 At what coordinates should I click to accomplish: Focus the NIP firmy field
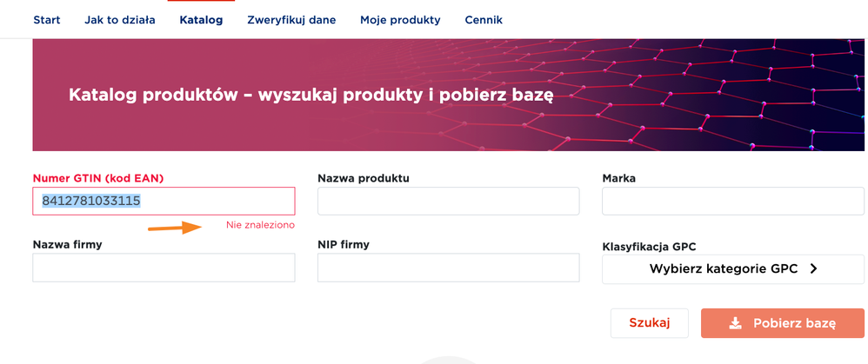tap(448, 268)
